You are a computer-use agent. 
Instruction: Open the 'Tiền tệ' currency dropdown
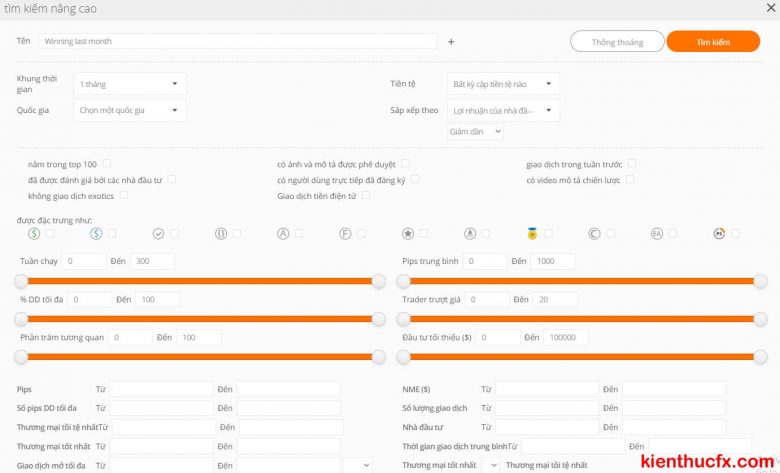point(502,84)
